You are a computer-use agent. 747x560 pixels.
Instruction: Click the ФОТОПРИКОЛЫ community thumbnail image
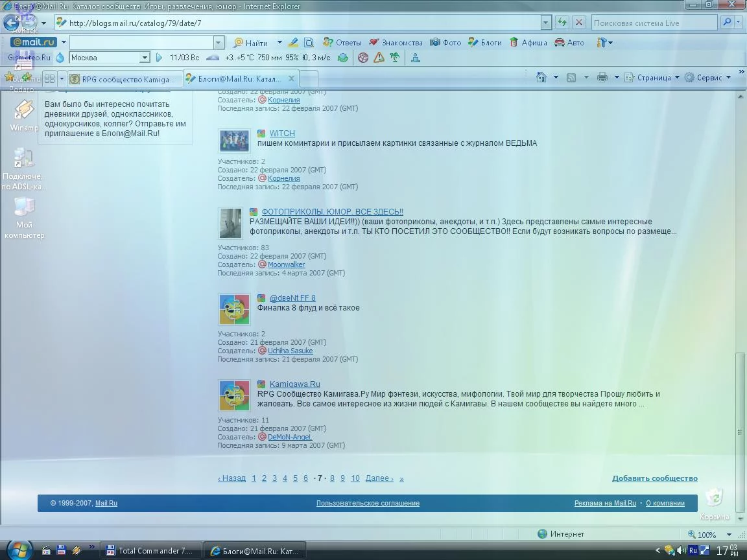[x=231, y=223]
